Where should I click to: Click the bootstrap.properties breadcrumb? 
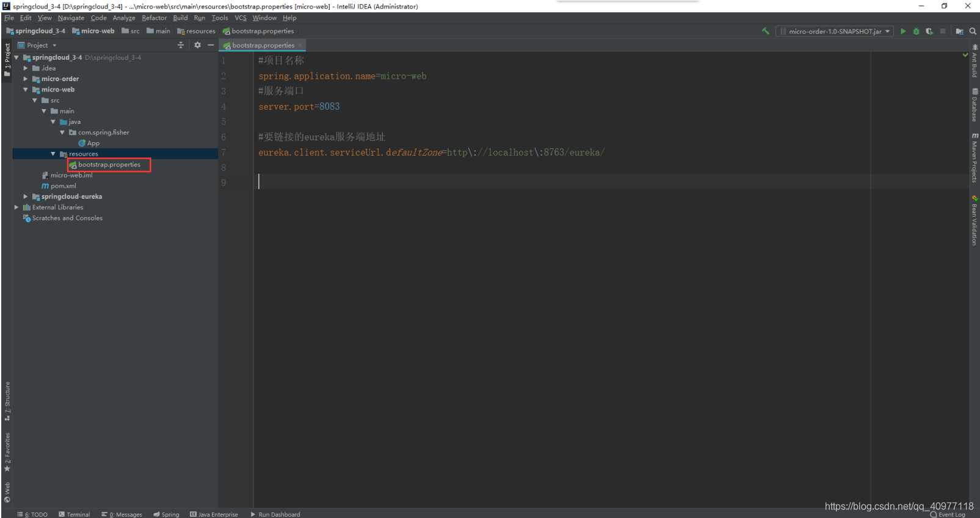point(258,31)
